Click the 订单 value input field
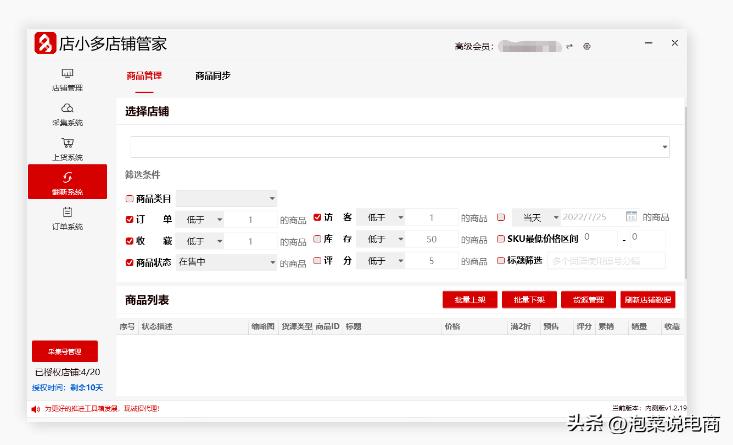Screen dimensions: 733x445 coord(251,219)
